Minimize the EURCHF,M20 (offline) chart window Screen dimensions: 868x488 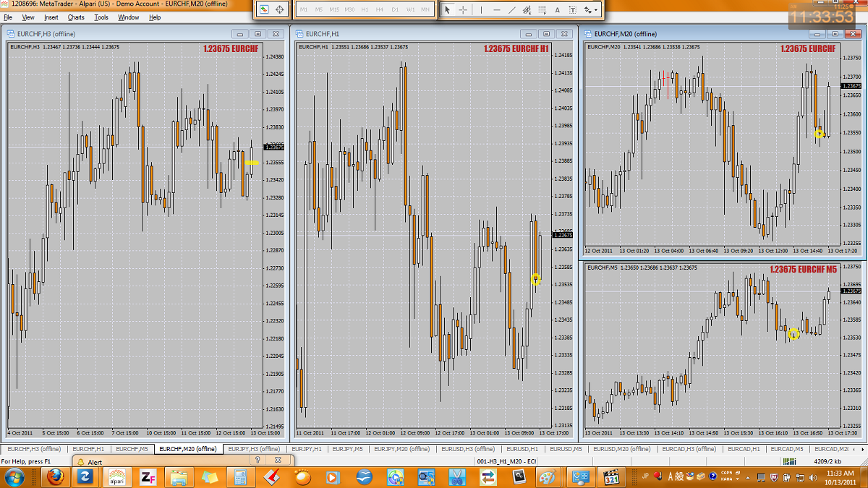click(x=817, y=33)
